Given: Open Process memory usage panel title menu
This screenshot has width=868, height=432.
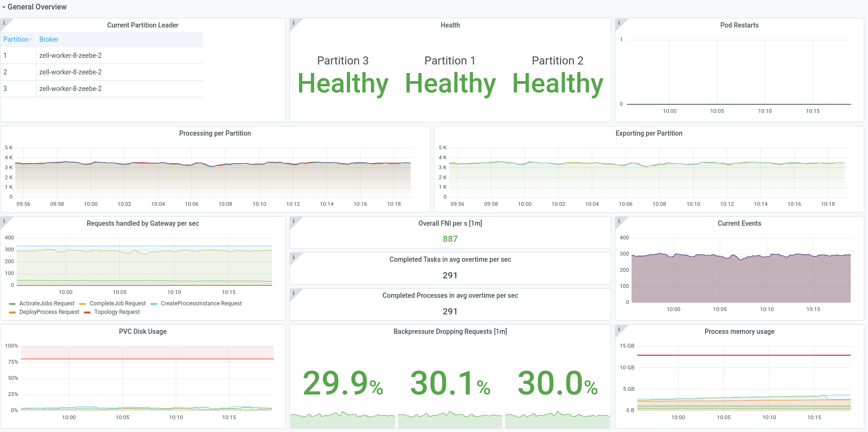Looking at the screenshot, I should (x=739, y=331).
